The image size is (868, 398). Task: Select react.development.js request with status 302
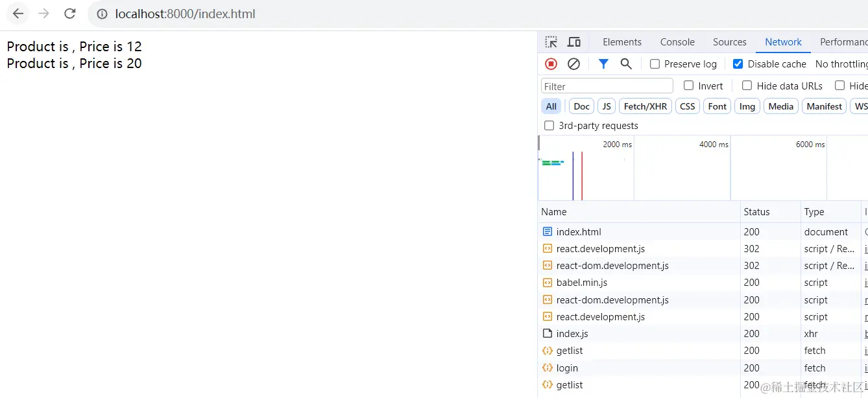pyautogui.click(x=703, y=249)
